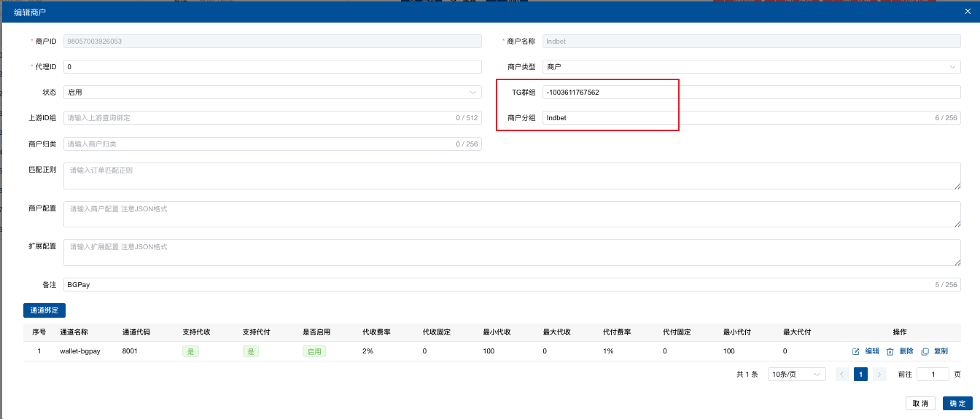The image size is (980, 419).
Task: Click the edit pencil icon for wallet-bgpay
Action: pyautogui.click(x=856, y=351)
